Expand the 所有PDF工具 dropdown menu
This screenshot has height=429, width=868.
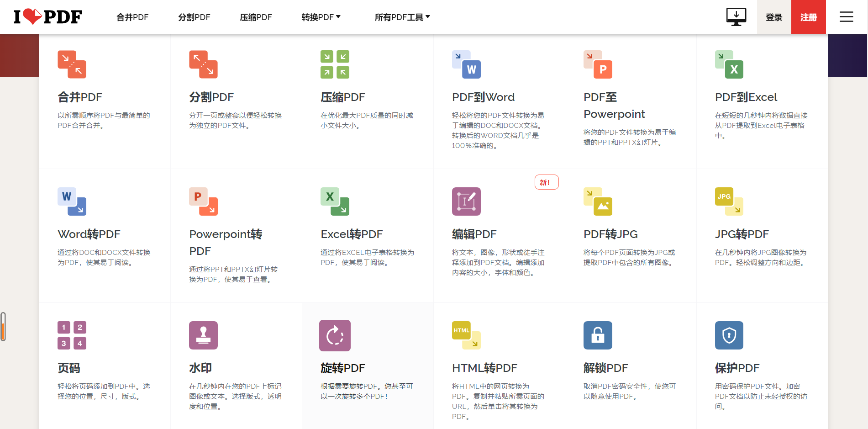click(x=402, y=17)
